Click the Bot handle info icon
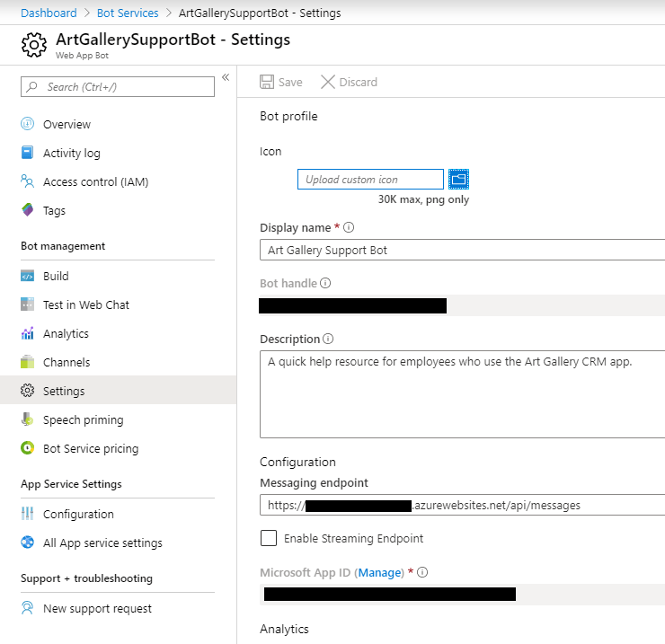The width and height of the screenshot is (665, 644). click(325, 283)
